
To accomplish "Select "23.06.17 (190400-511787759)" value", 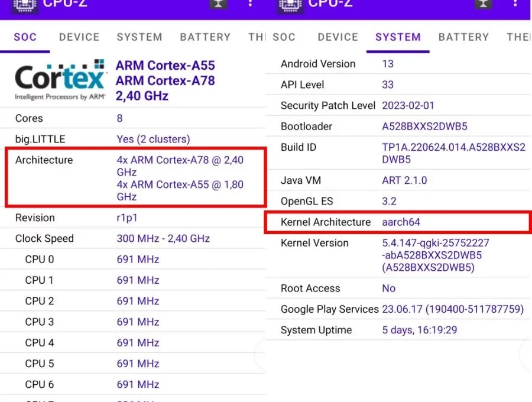I will point(453,309).
